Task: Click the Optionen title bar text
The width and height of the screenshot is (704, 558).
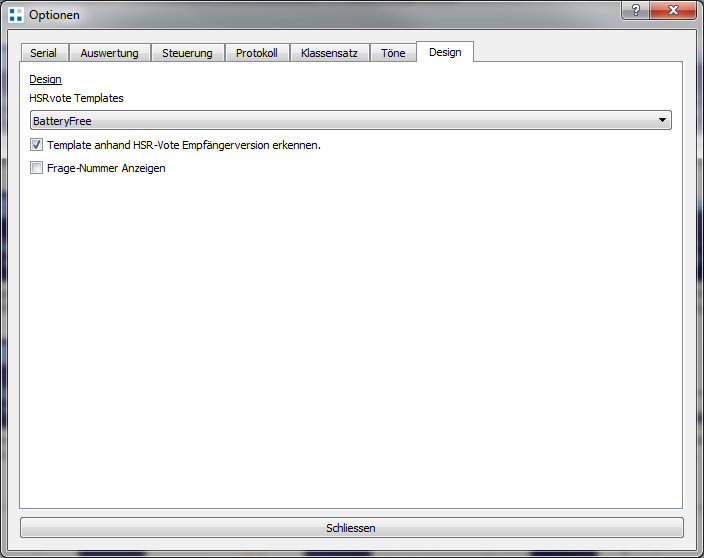Action: pyautogui.click(x=54, y=15)
